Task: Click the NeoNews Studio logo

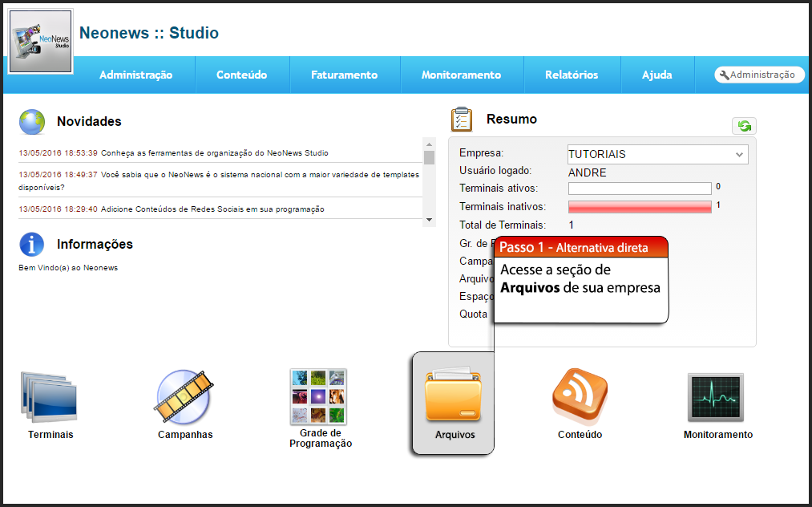Action: [x=41, y=42]
